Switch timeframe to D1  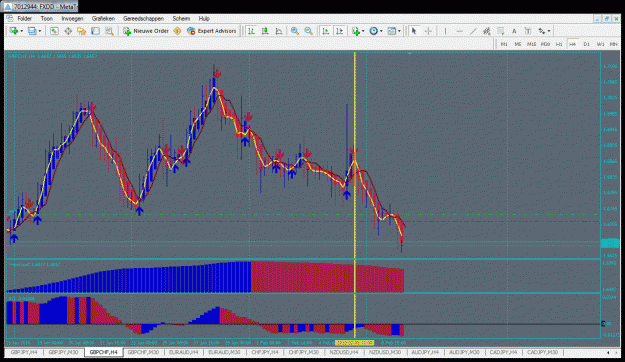coord(586,44)
